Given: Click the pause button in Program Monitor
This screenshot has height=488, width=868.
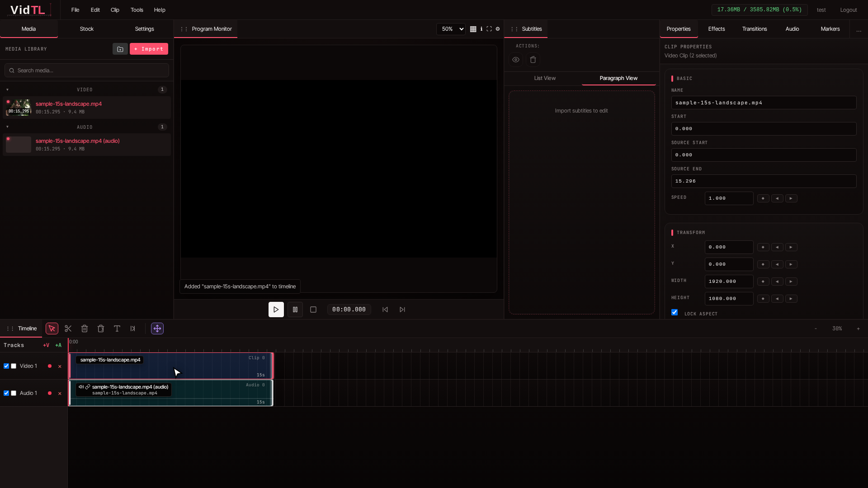Looking at the screenshot, I should tap(295, 310).
